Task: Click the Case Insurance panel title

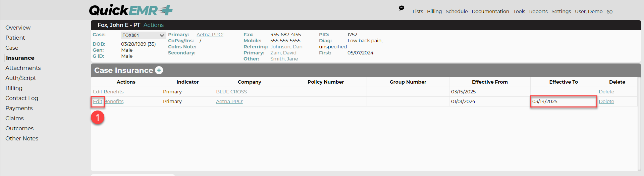Action: pyautogui.click(x=123, y=70)
